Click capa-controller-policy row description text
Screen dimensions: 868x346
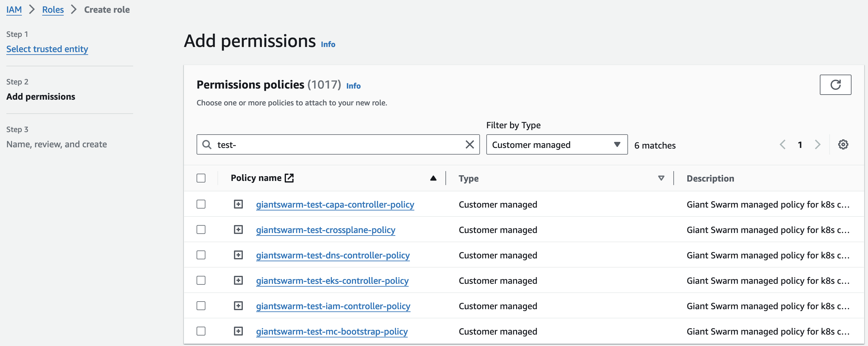click(x=768, y=204)
